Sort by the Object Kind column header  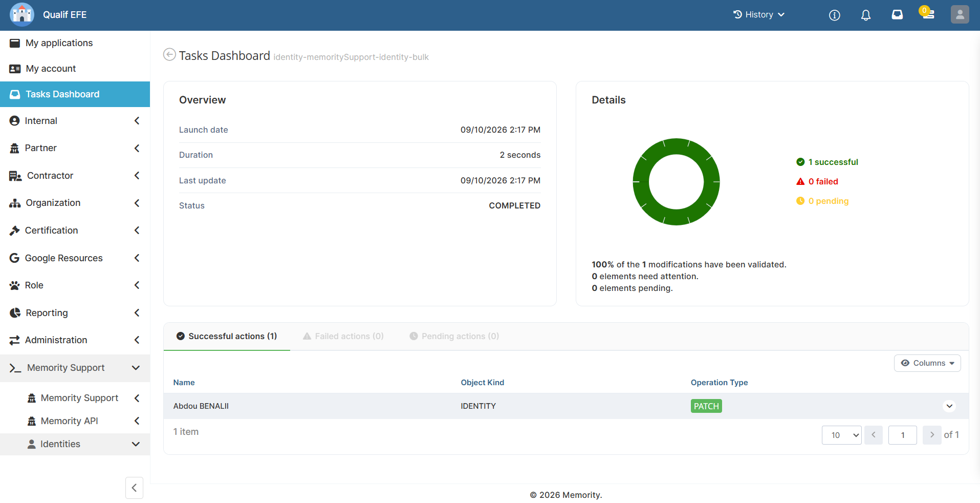tap(482, 383)
